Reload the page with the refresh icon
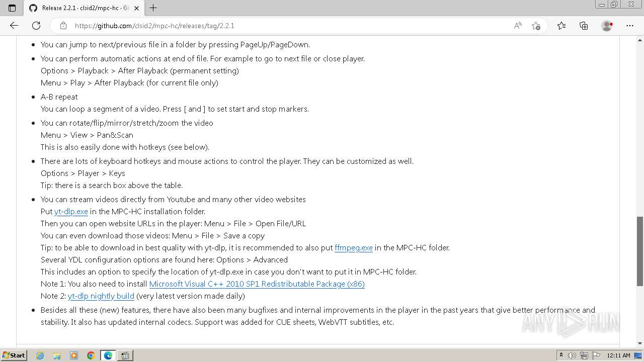The width and height of the screenshot is (644, 362). 36,26
